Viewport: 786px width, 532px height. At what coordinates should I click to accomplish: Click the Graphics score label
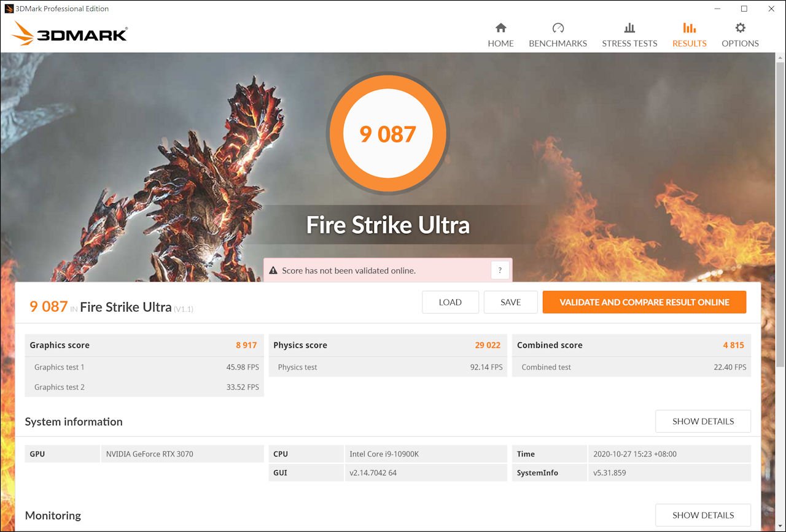tap(60, 345)
